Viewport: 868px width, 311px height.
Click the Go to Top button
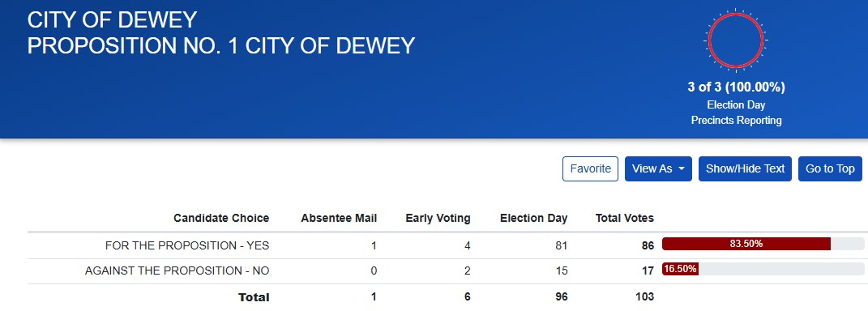coord(830,168)
